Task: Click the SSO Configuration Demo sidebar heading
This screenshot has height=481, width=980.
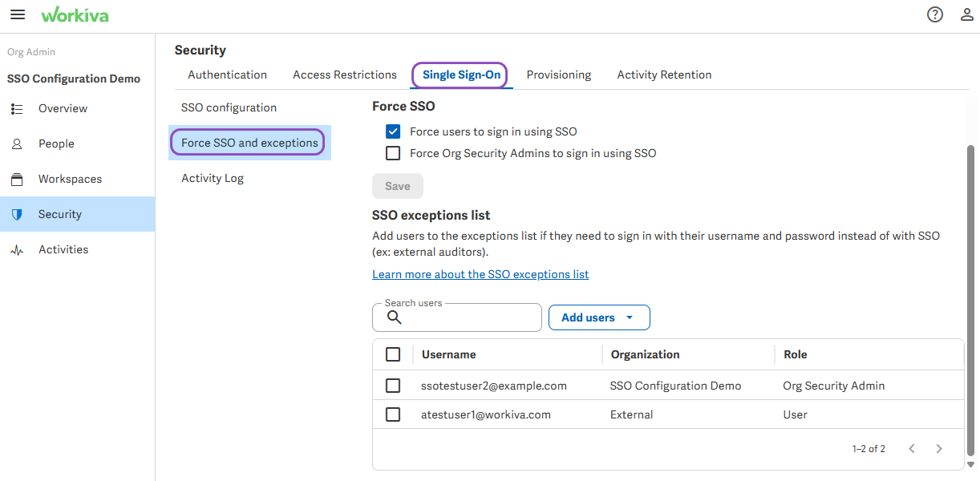Action: tap(74, 79)
